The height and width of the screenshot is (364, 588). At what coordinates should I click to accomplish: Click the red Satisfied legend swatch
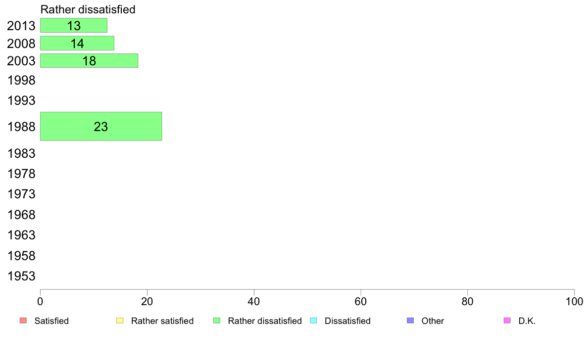pos(23,320)
